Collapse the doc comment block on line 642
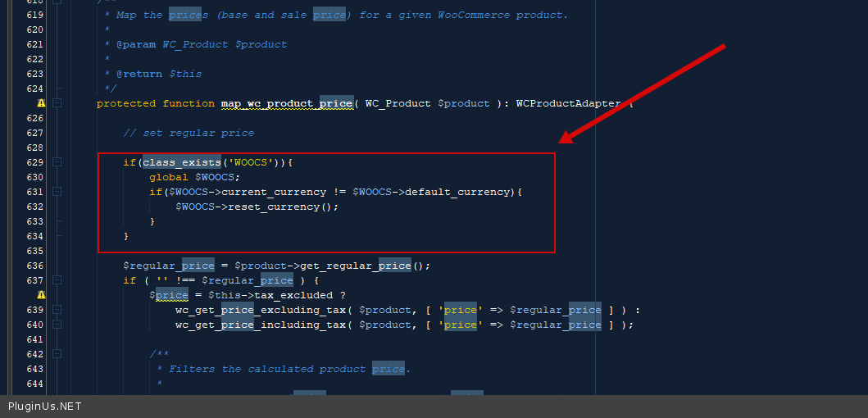Image resolution: width=868 pixels, height=418 pixels. (57, 354)
